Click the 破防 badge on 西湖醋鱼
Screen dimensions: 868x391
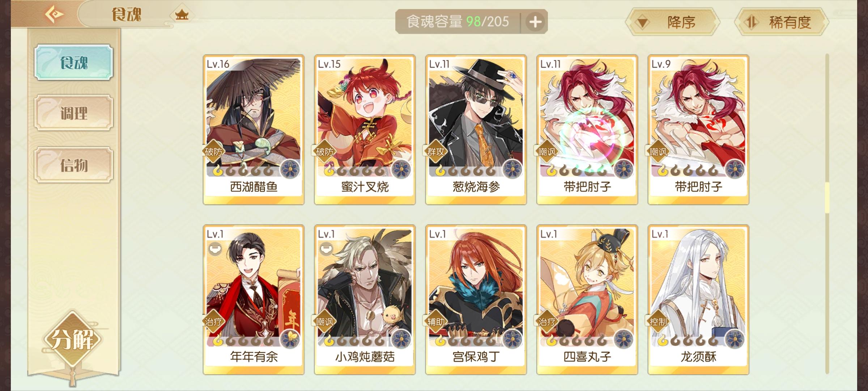pyautogui.click(x=213, y=152)
